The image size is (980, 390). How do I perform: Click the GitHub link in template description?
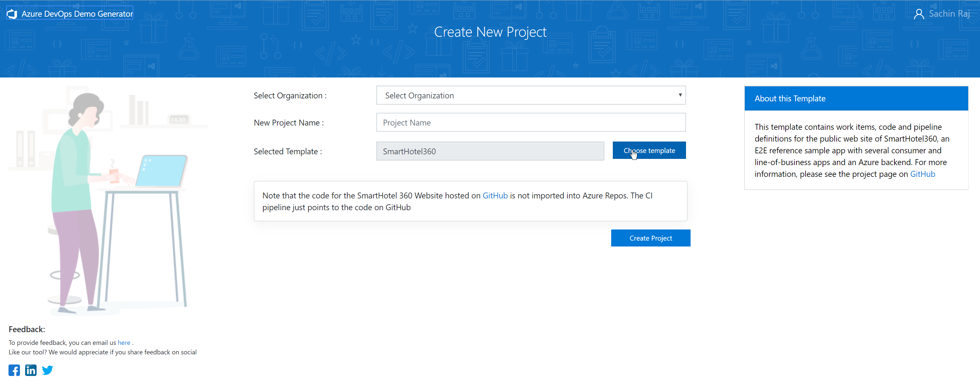coord(923,174)
